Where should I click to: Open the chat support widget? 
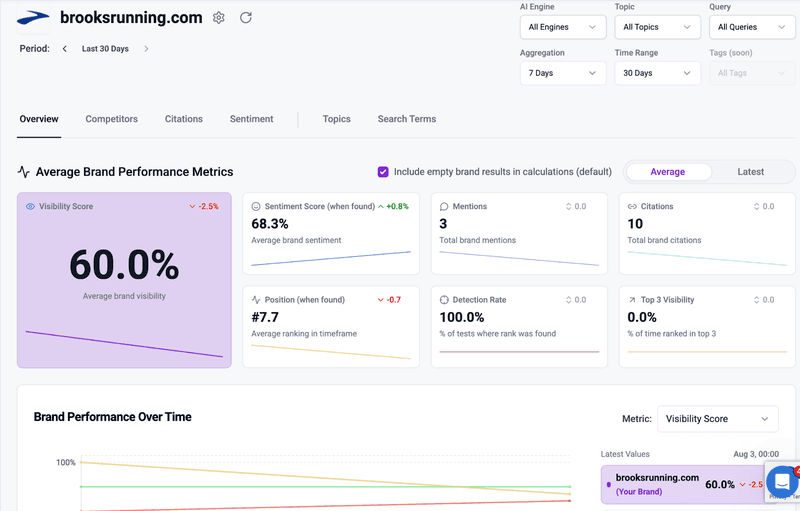781,483
